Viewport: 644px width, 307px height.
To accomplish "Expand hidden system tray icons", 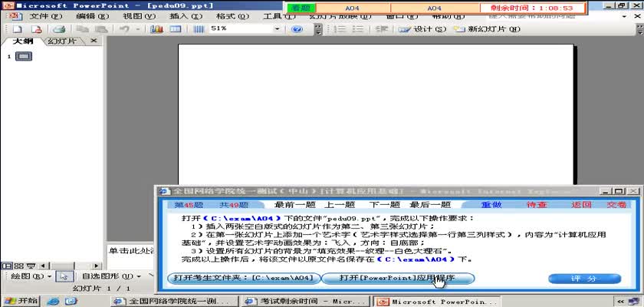I will click(619, 302).
